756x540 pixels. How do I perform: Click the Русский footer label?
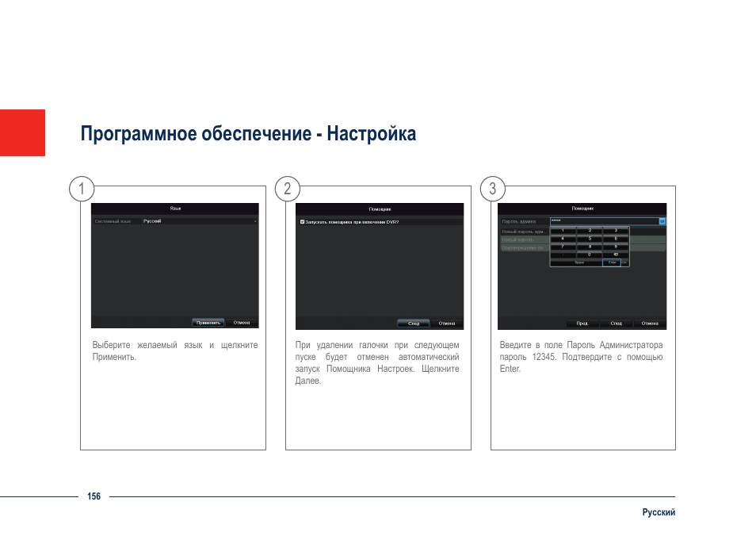(x=658, y=512)
